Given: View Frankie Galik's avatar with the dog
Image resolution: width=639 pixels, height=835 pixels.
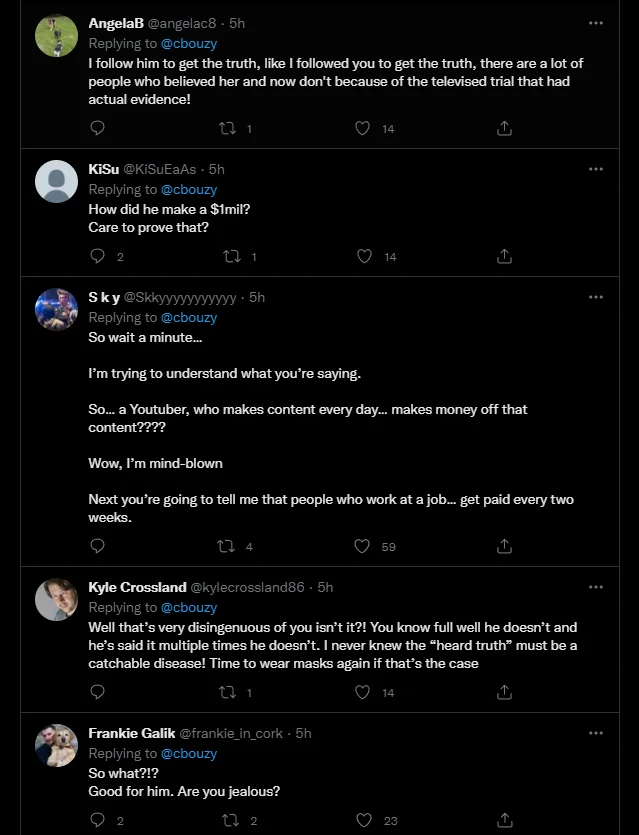Looking at the screenshot, I should tap(56, 746).
